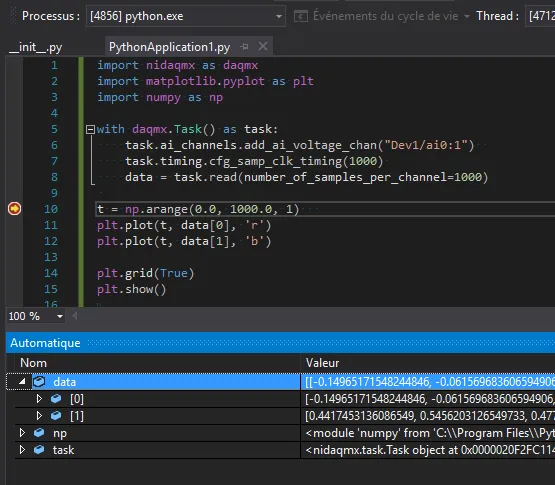Click the value of element [1]
555x485 pixels.
[430, 416]
